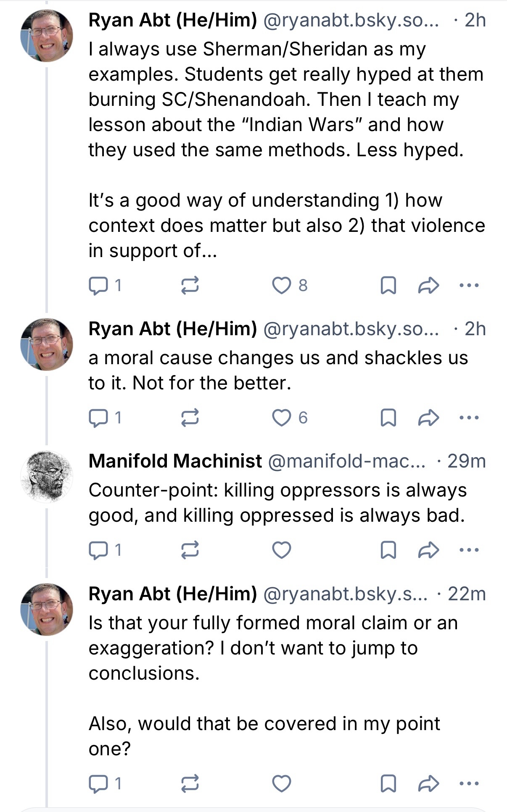The height and width of the screenshot is (812, 507).
Task: Repost the Sherman/Sheridan examples post
Action: (190, 286)
